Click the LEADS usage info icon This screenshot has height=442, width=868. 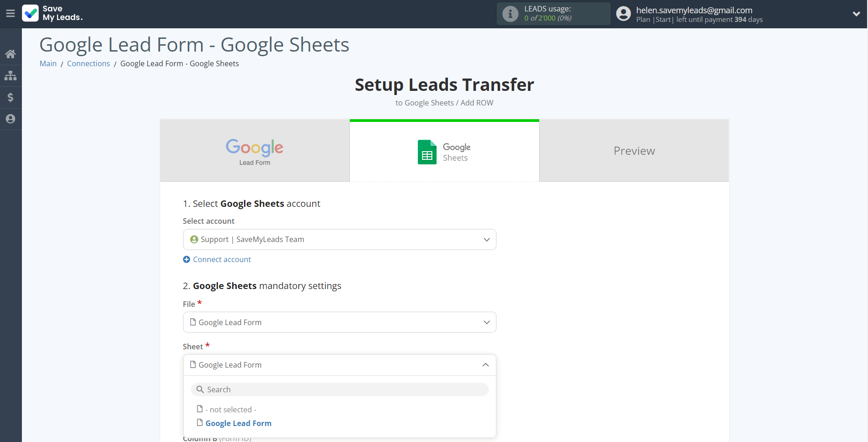coord(510,14)
